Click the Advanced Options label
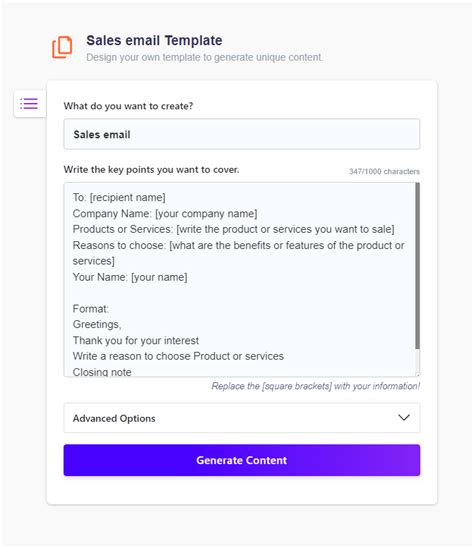The image size is (474, 548). click(x=114, y=418)
